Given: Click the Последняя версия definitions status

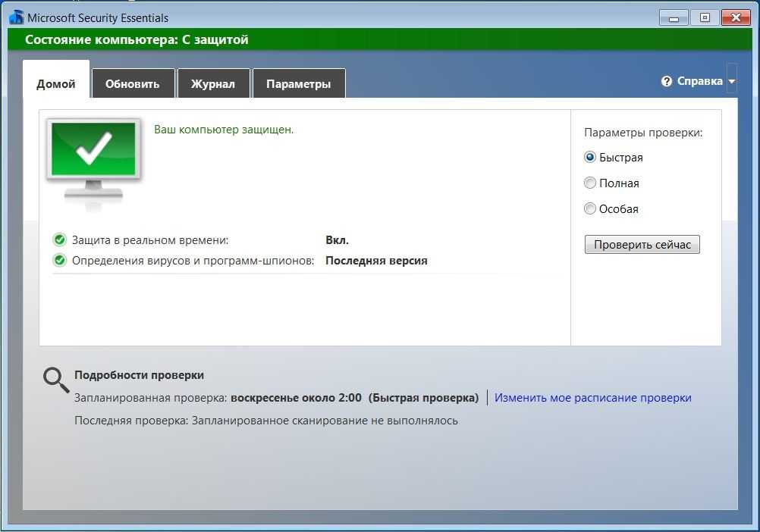Looking at the screenshot, I should (x=376, y=261).
